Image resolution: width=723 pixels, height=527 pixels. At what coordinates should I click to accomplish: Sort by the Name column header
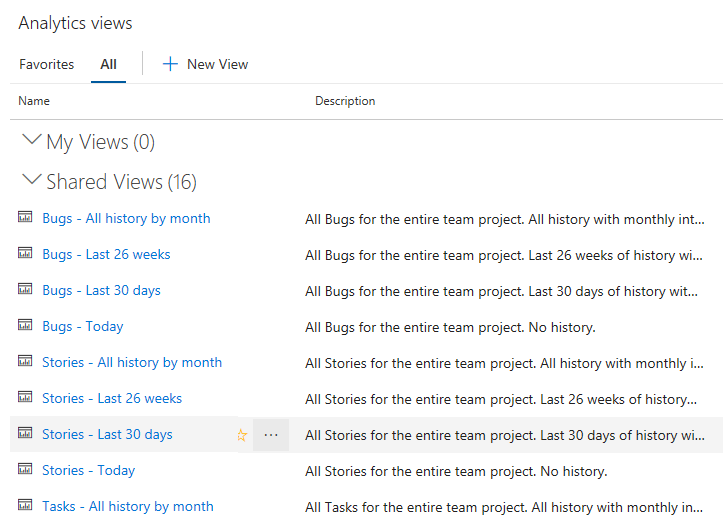click(34, 101)
